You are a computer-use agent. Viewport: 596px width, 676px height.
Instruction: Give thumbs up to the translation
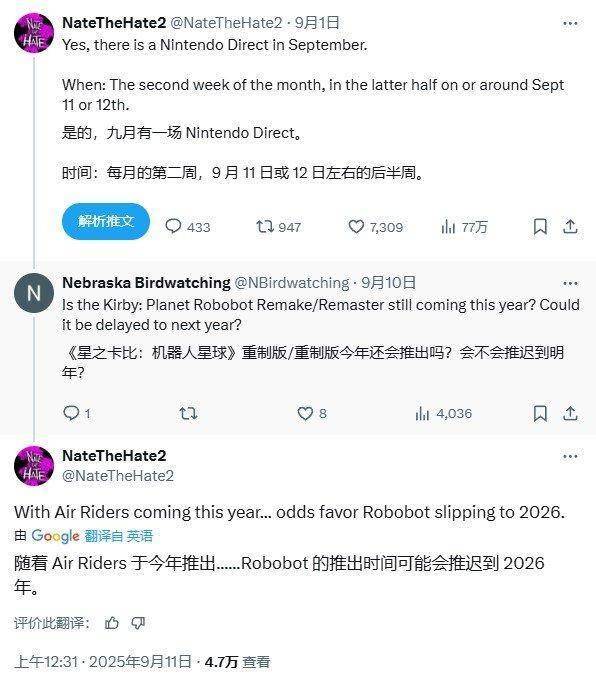pos(112,623)
